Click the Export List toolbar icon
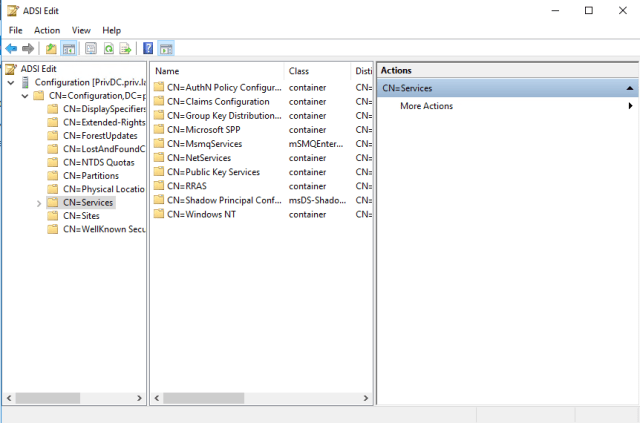This screenshot has width=640, height=423. (x=125, y=48)
